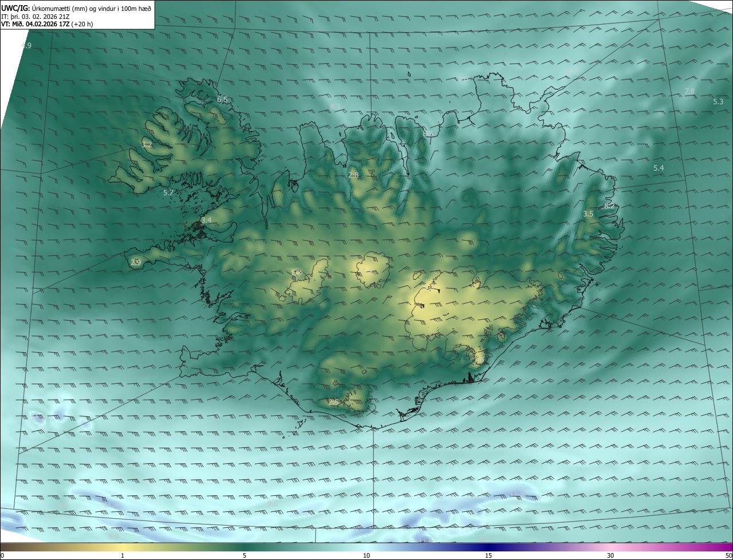Click the color scale tick labeled 10
Viewport: 733px width, 560px height.
tap(366, 555)
